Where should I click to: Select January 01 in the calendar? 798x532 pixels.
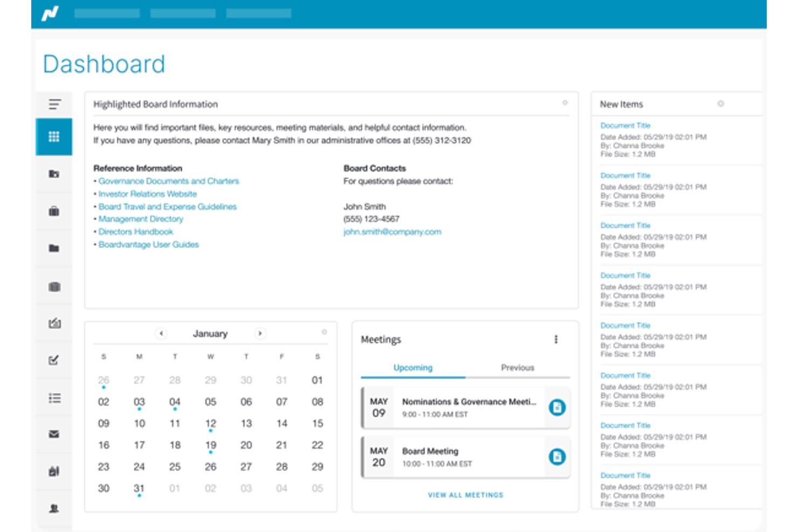317,380
